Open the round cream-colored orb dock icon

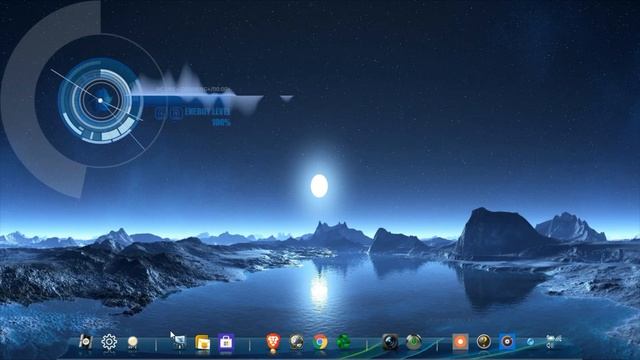click(x=132, y=342)
